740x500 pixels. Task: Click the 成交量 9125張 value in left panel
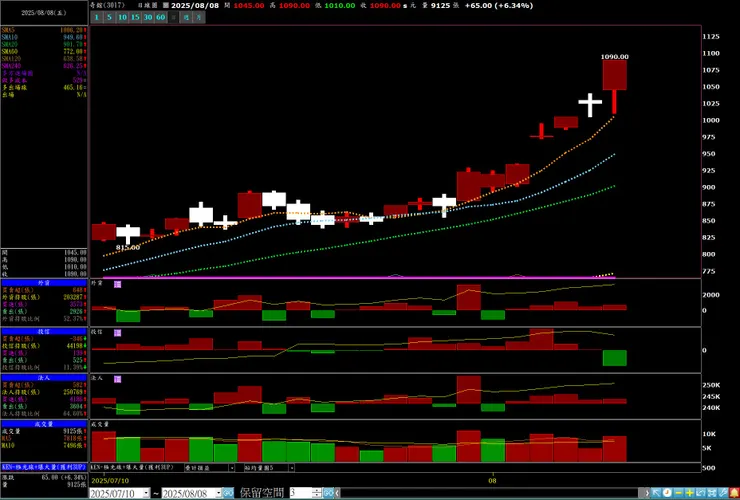pos(75,431)
